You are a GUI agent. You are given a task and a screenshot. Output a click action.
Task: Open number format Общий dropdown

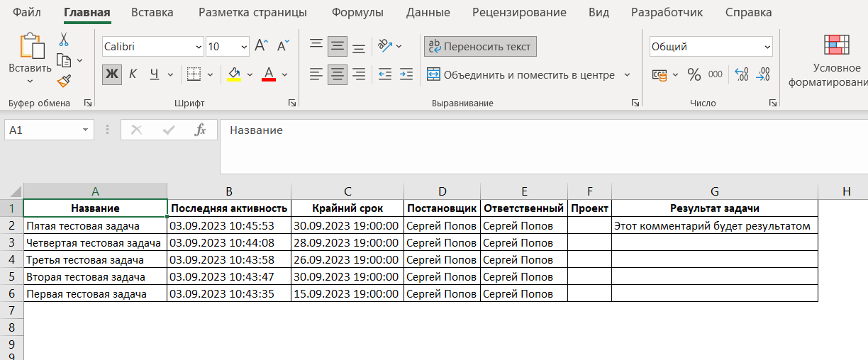tap(767, 47)
